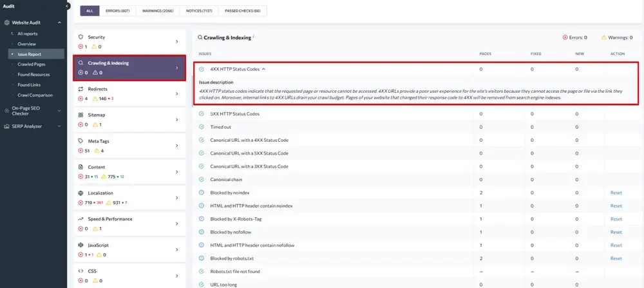Click info icon beside Crawling & Indexing heading
The image size is (644, 288).
(254, 37)
